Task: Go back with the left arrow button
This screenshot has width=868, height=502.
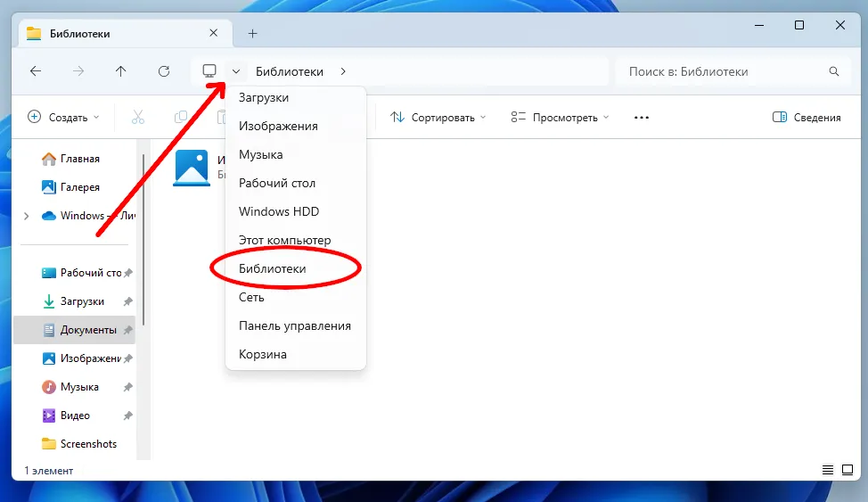Action: pos(36,71)
